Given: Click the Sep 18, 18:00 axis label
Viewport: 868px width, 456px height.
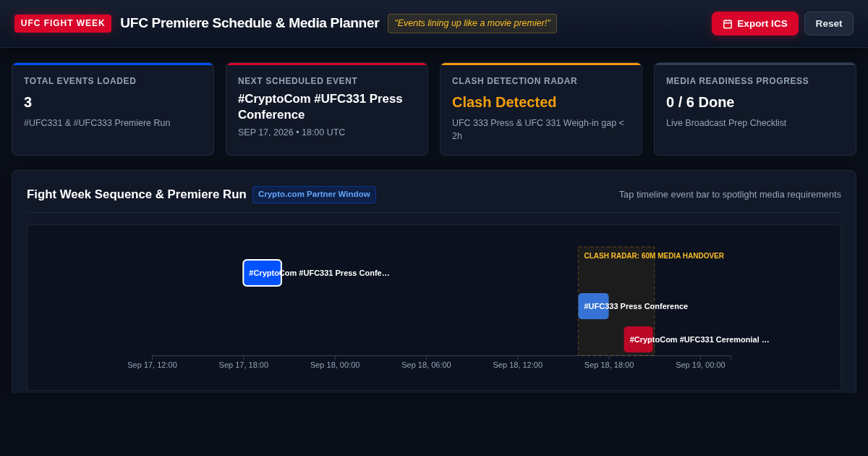Looking at the screenshot, I should 609,365.
